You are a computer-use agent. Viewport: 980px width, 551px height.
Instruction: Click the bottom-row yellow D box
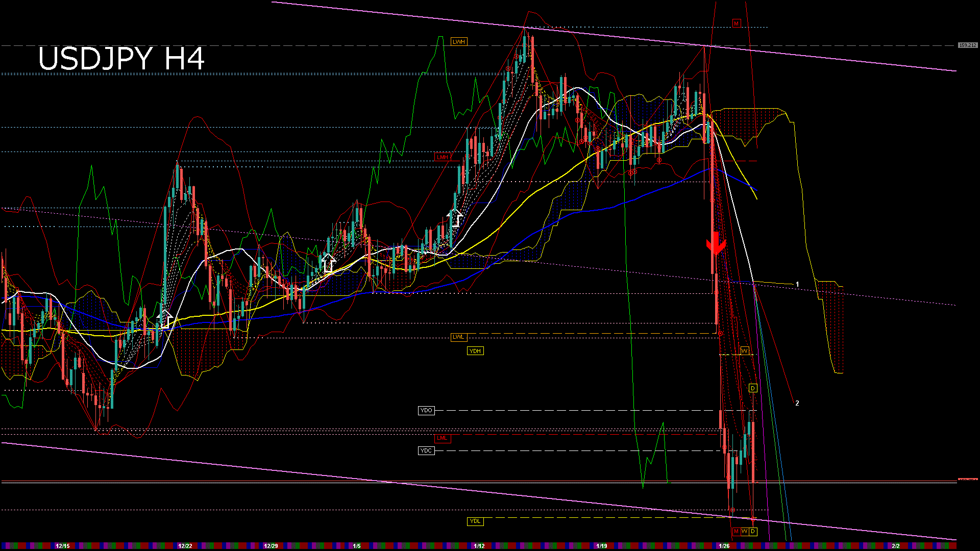pos(753,532)
